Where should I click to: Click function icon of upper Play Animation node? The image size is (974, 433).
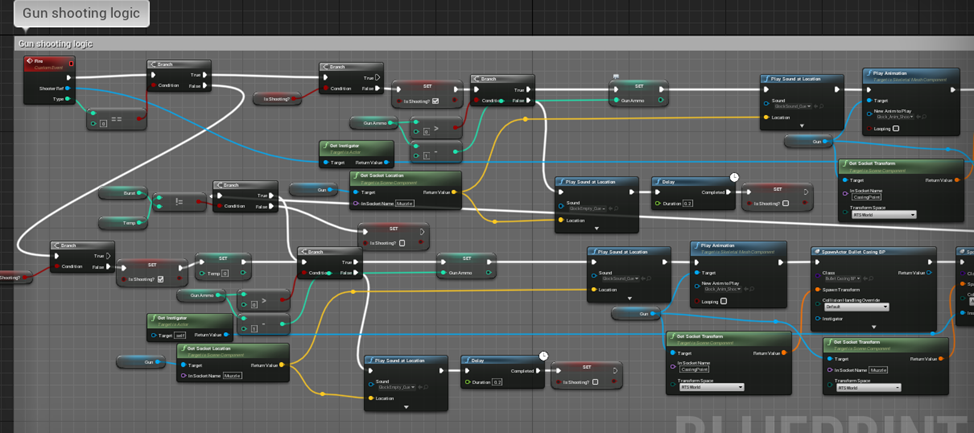pyautogui.click(x=868, y=73)
